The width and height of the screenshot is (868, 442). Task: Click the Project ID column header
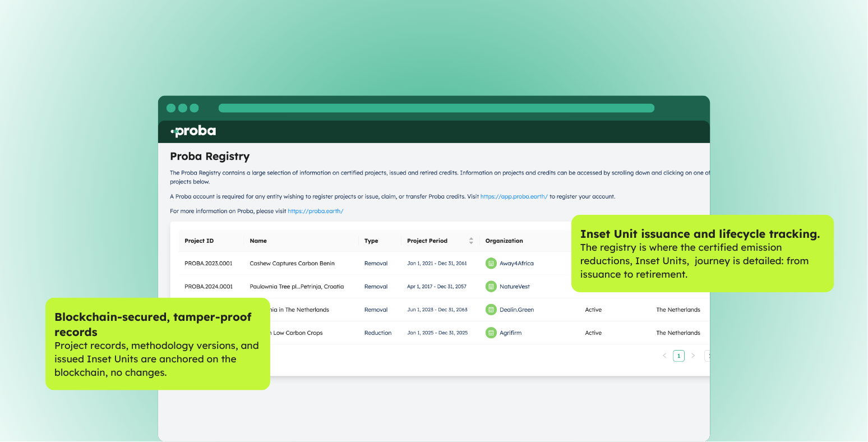coord(199,241)
